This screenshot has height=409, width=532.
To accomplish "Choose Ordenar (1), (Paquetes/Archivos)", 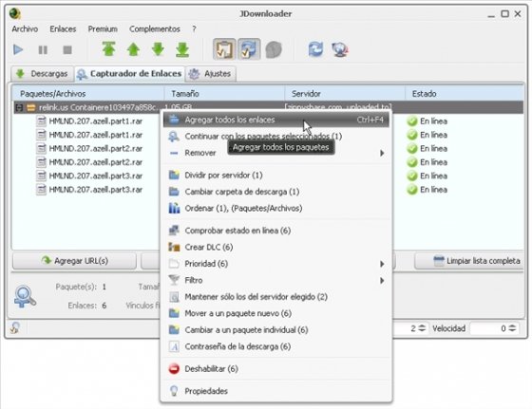I will [x=275, y=209].
